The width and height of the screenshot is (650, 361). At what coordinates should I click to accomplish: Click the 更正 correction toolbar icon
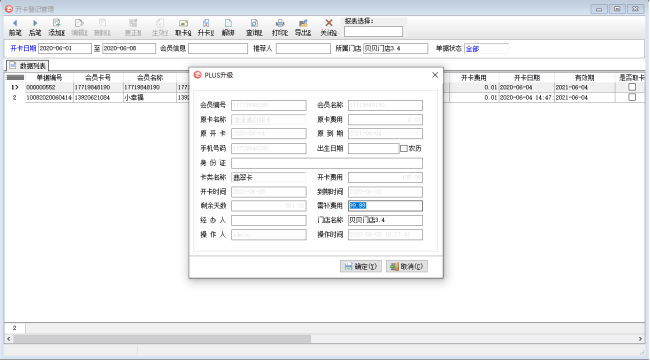tap(133, 27)
